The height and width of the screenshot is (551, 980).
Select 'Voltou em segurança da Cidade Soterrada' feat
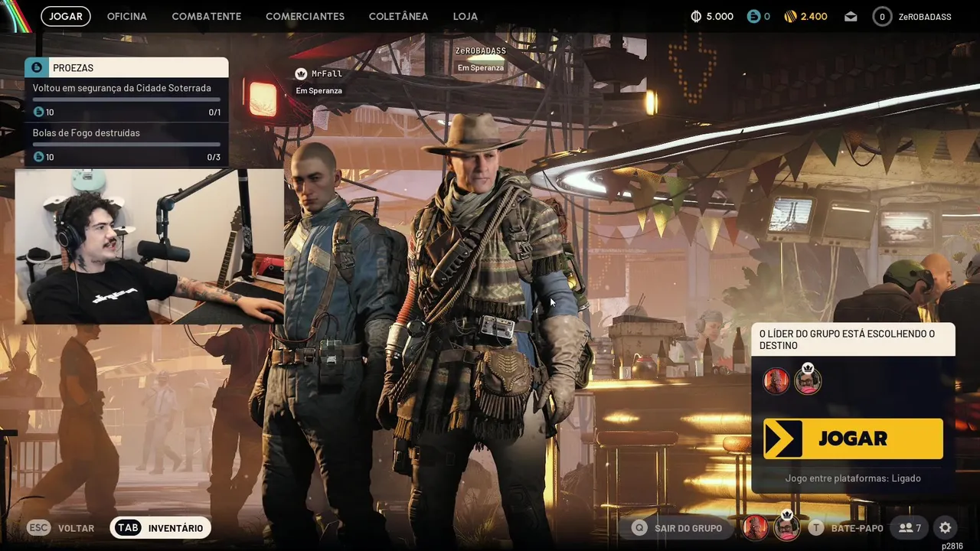[x=122, y=88]
